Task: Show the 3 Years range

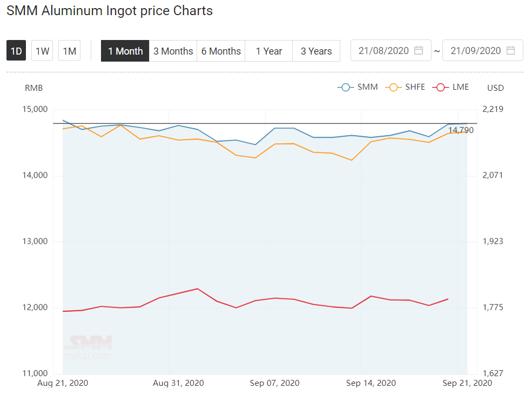Action: pyautogui.click(x=316, y=51)
